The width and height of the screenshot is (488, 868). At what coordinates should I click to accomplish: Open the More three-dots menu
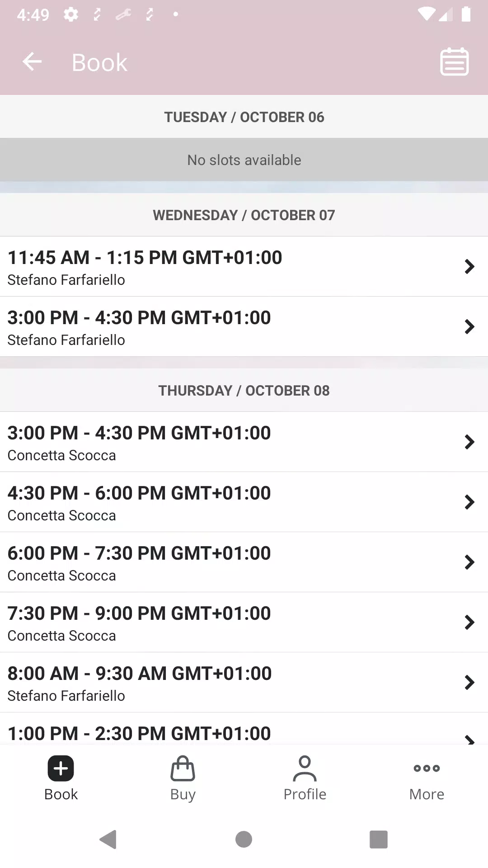click(x=427, y=778)
